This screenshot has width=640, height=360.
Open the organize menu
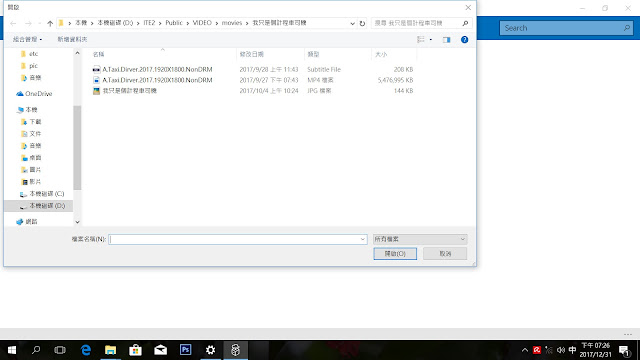(27, 39)
